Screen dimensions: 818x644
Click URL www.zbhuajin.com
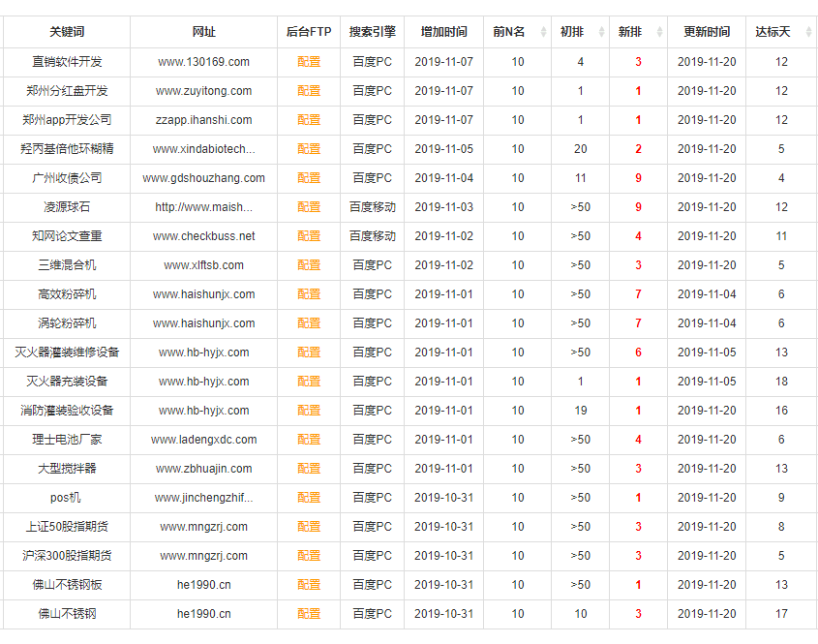tap(203, 469)
